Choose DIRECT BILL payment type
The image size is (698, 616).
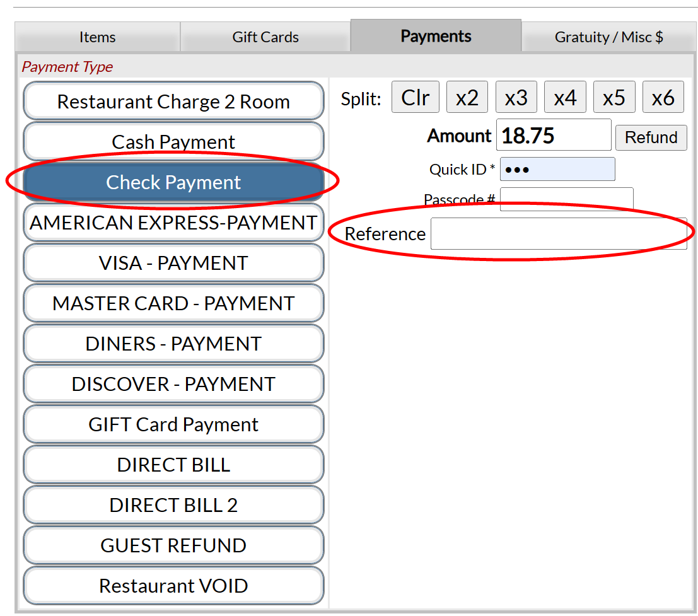[173, 465]
